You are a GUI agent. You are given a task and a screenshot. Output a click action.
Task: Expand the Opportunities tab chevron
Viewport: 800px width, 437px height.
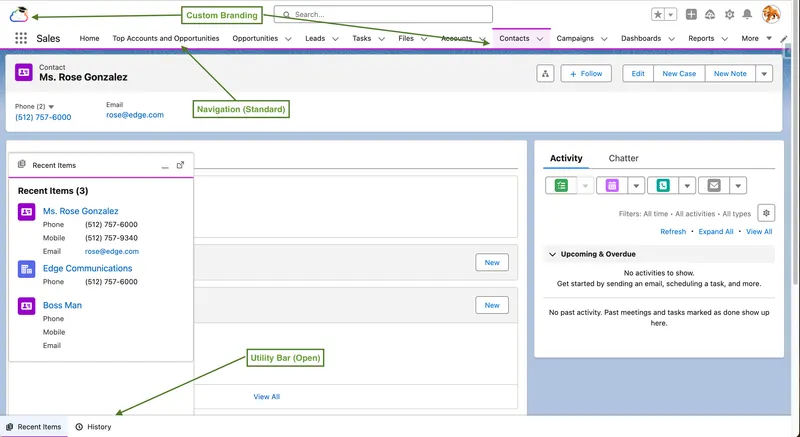tap(288, 39)
